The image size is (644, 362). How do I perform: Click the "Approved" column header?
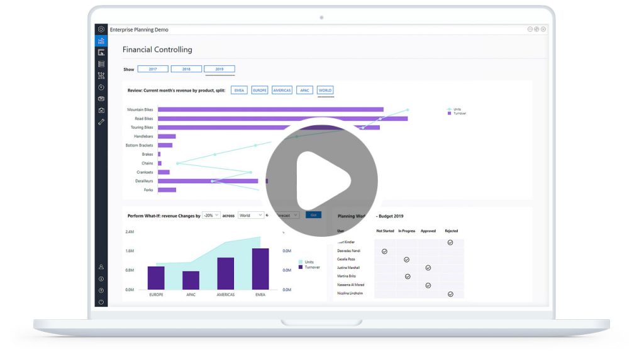click(x=428, y=231)
